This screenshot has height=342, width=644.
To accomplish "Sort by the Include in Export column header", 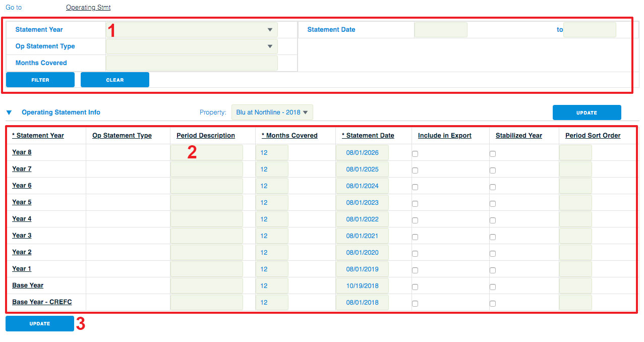I will [445, 136].
